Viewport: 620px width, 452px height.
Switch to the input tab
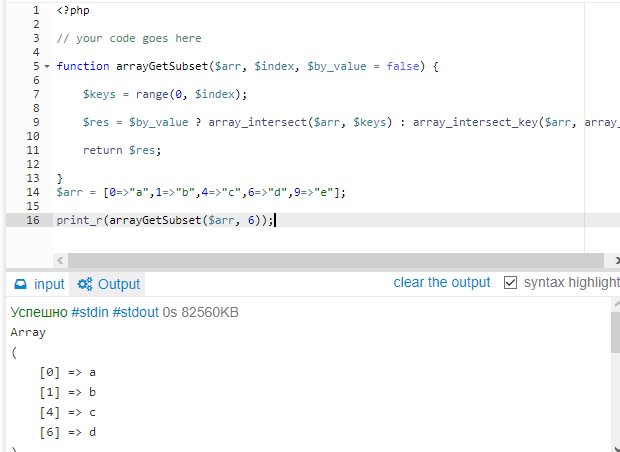pos(38,284)
